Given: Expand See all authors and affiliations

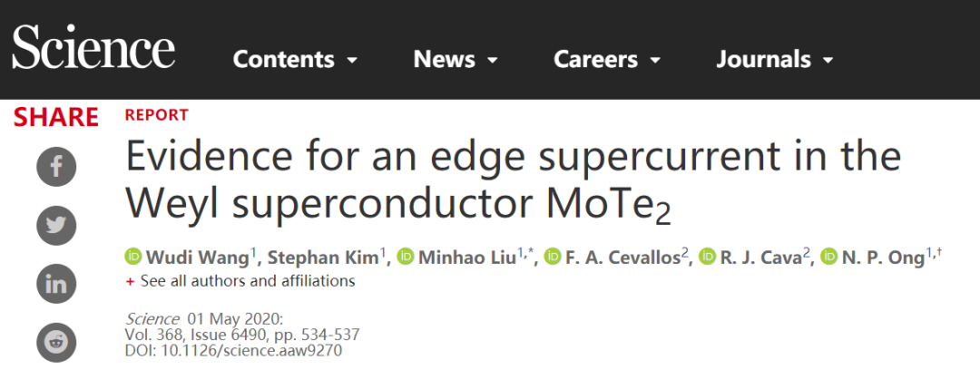Looking at the screenshot, I should pos(240,281).
